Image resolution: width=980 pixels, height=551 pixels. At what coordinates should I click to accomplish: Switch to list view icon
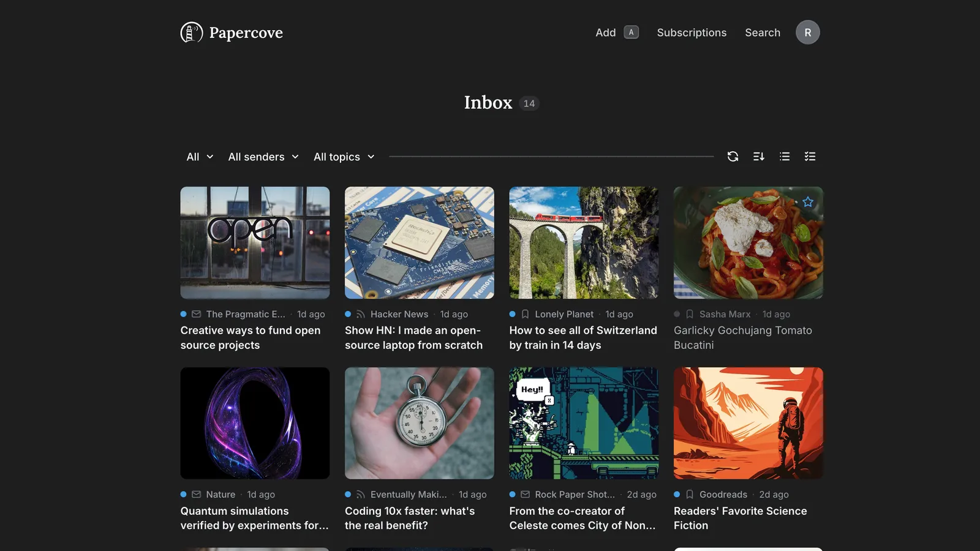785,157
